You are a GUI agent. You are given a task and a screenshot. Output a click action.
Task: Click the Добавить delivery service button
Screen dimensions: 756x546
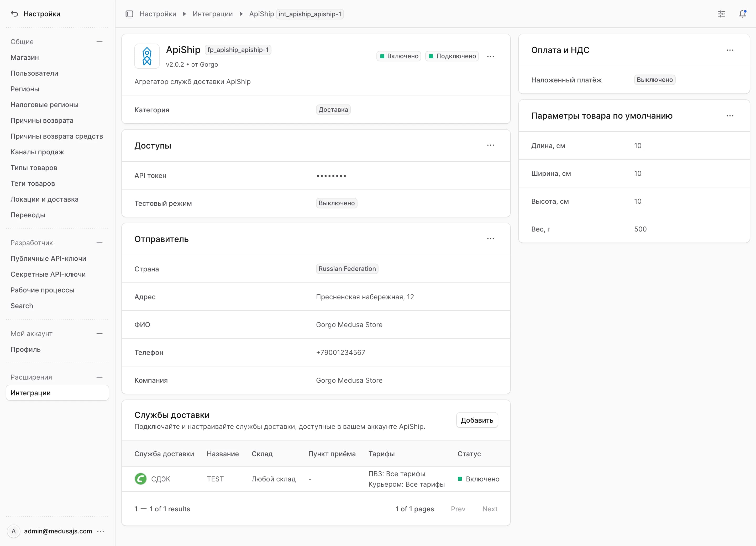[x=477, y=420]
